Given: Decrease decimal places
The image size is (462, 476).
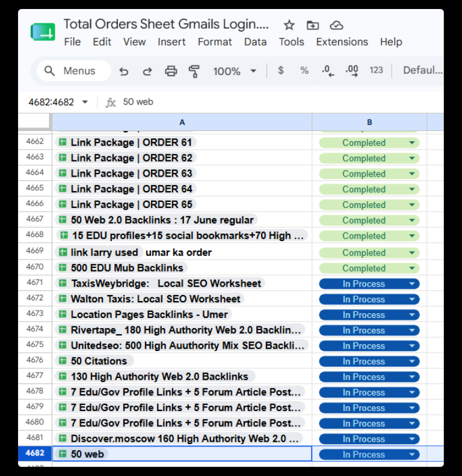Looking at the screenshot, I should pyautogui.click(x=328, y=70).
